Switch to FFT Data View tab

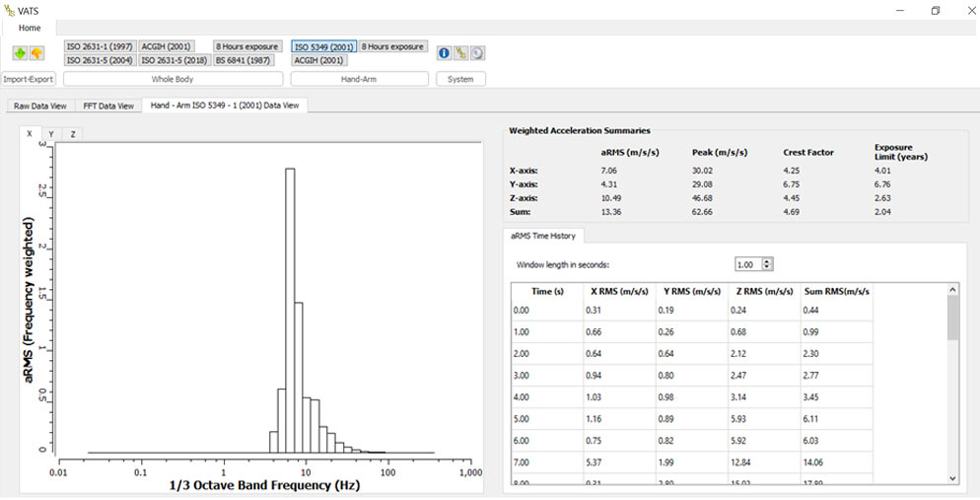pyautogui.click(x=108, y=106)
